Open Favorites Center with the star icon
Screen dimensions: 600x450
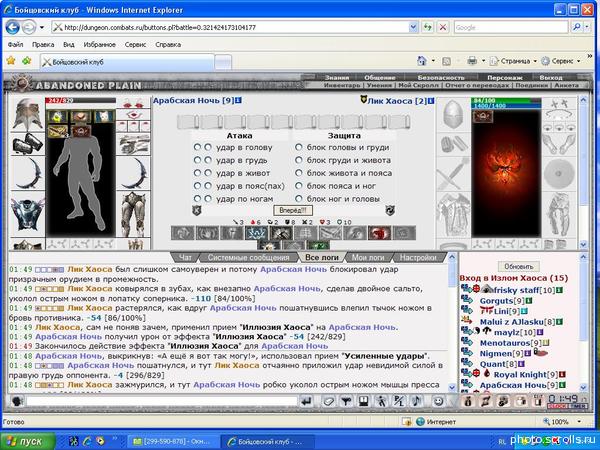tap(11, 60)
